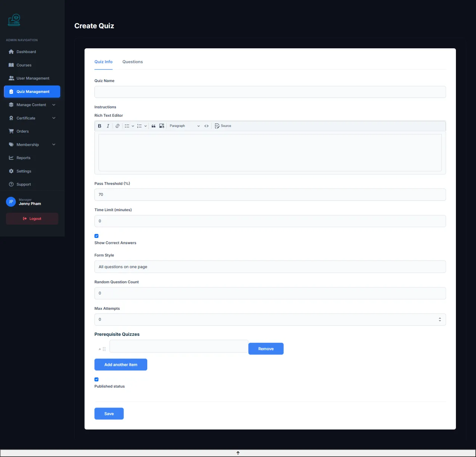Image resolution: width=476 pixels, height=457 pixels.
Task: Toggle bold formatting in editor
Action: (x=100, y=126)
